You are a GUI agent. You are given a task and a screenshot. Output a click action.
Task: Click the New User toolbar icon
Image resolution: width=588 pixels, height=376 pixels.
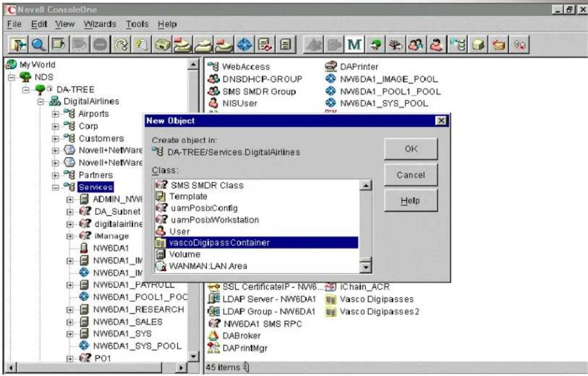(436, 44)
